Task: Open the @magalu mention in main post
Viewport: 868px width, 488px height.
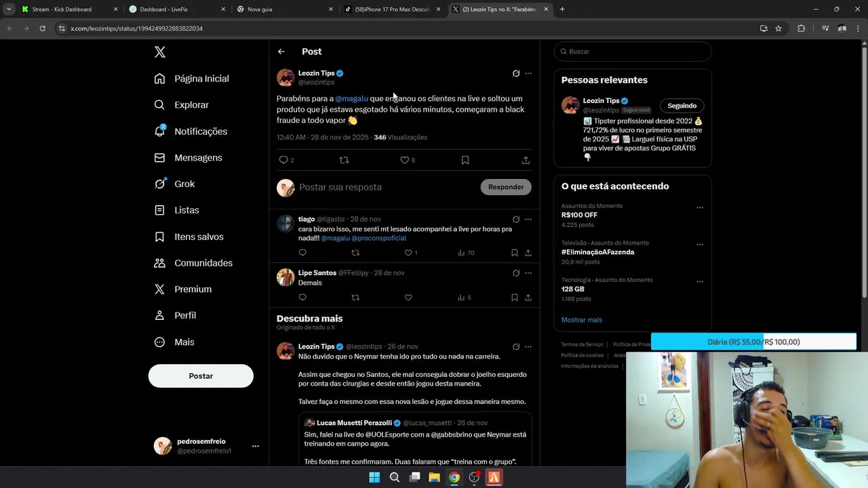Action: 352,99
